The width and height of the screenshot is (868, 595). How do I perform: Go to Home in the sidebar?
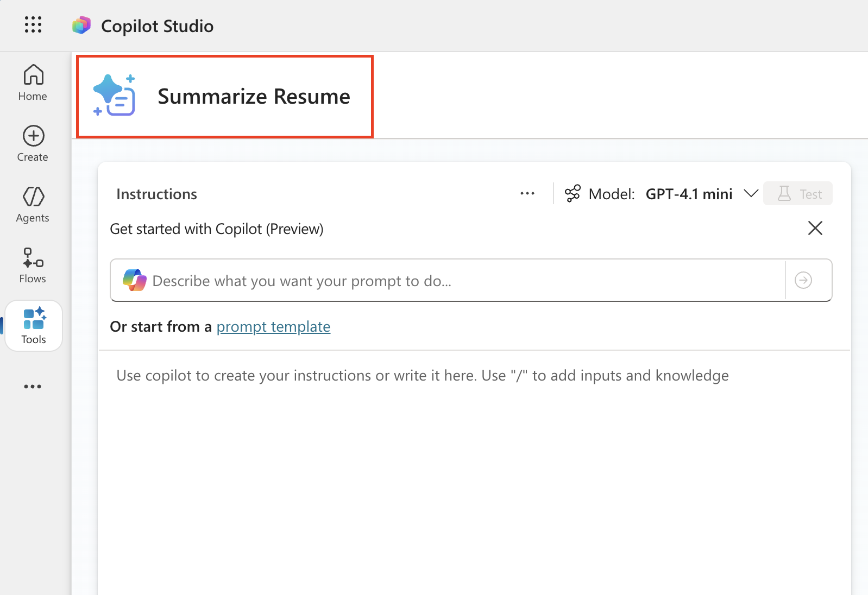tap(33, 83)
